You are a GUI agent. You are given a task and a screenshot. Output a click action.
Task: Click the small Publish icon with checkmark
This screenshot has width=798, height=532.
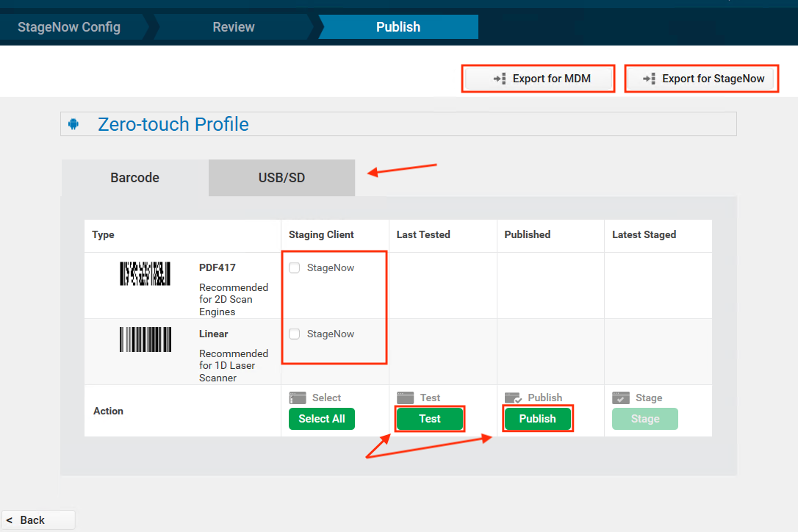(514, 398)
